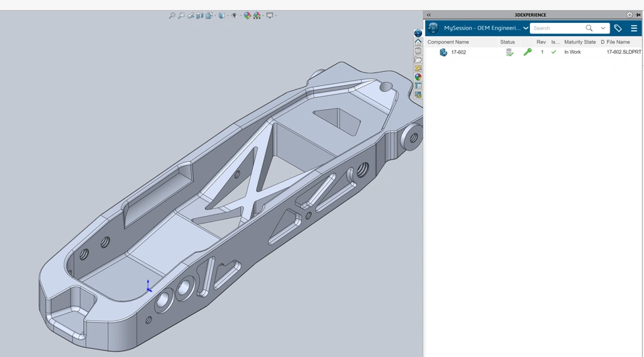Click the 3DEXPERIENCE compass icon

(x=433, y=28)
